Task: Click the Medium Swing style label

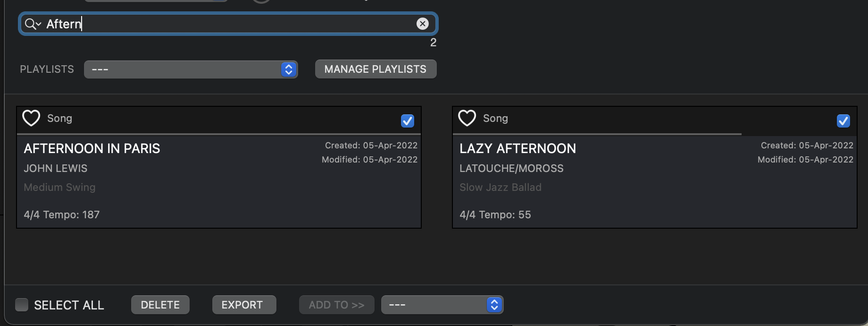Action: coord(59,187)
